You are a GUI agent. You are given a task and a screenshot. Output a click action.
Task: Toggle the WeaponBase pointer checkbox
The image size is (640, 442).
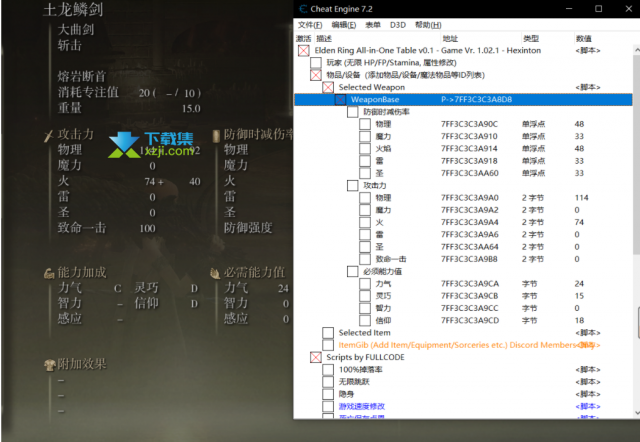pyautogui.click(x=340, y=100)
